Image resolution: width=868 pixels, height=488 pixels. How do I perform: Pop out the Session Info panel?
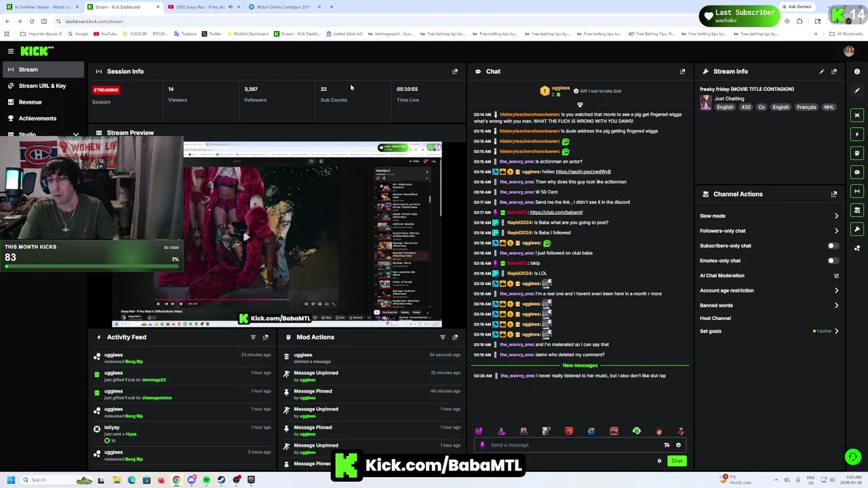(x=455, y=71)
